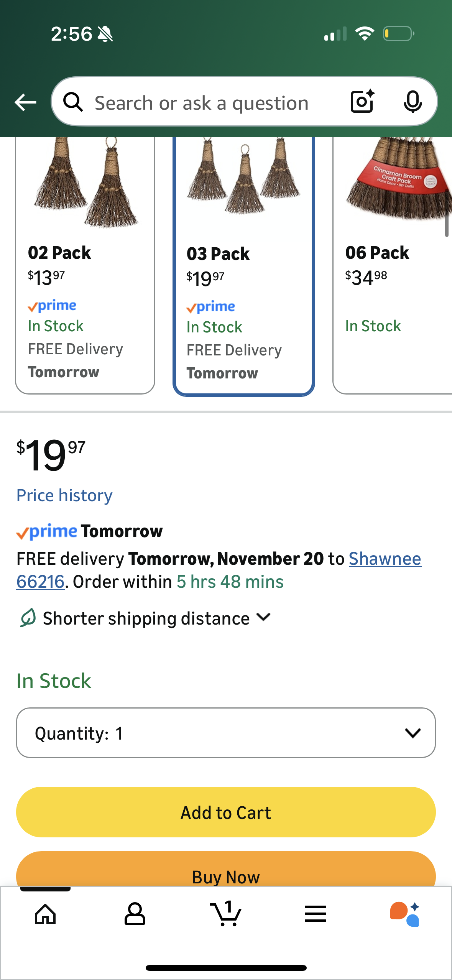Expand Shorter shipping distance details
The image size is (452, 980).
(x=156, y=618)
